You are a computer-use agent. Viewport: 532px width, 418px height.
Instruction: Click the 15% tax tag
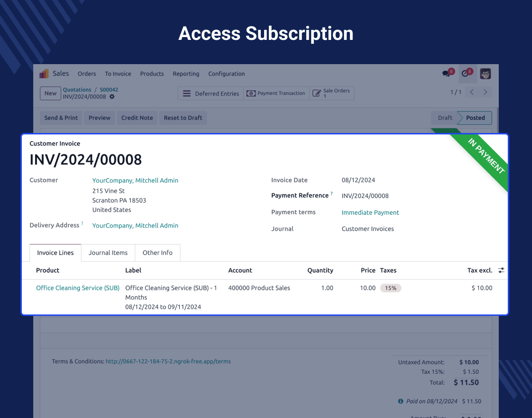point(390,288)
